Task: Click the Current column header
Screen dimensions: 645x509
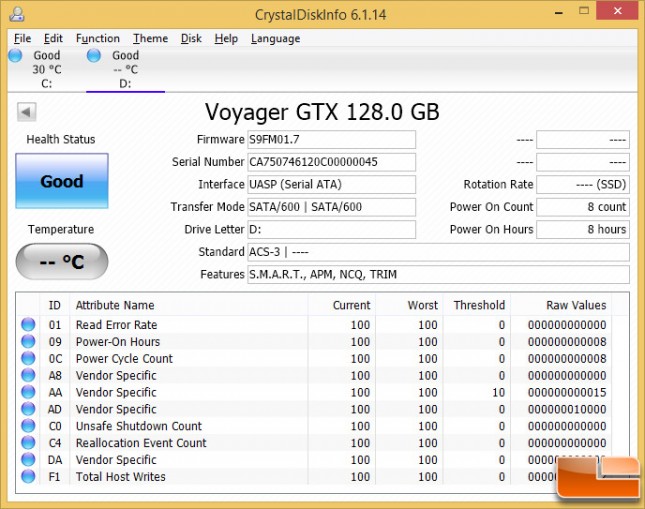Action: (x=342, y=305)
